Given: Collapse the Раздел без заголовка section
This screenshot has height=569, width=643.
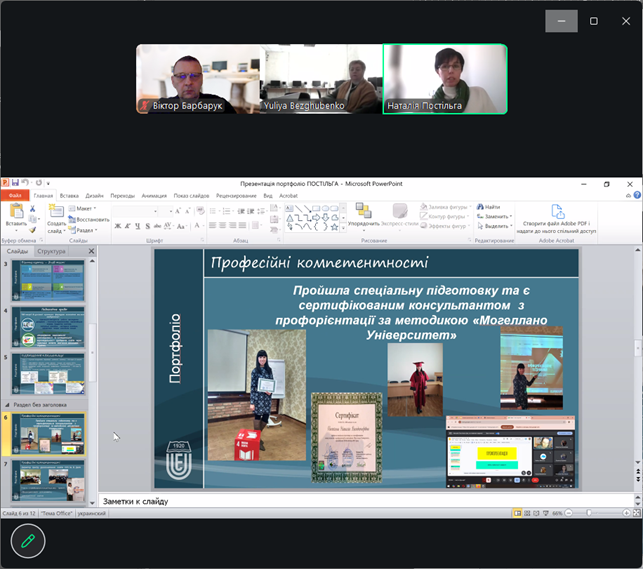Looking at the screenshot, I should tap(7, 405).
